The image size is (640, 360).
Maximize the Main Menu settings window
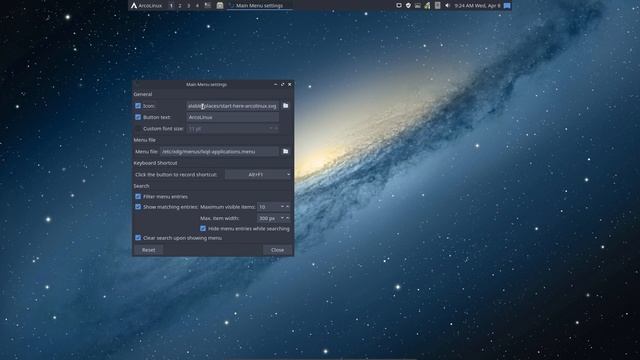(282, 84)
